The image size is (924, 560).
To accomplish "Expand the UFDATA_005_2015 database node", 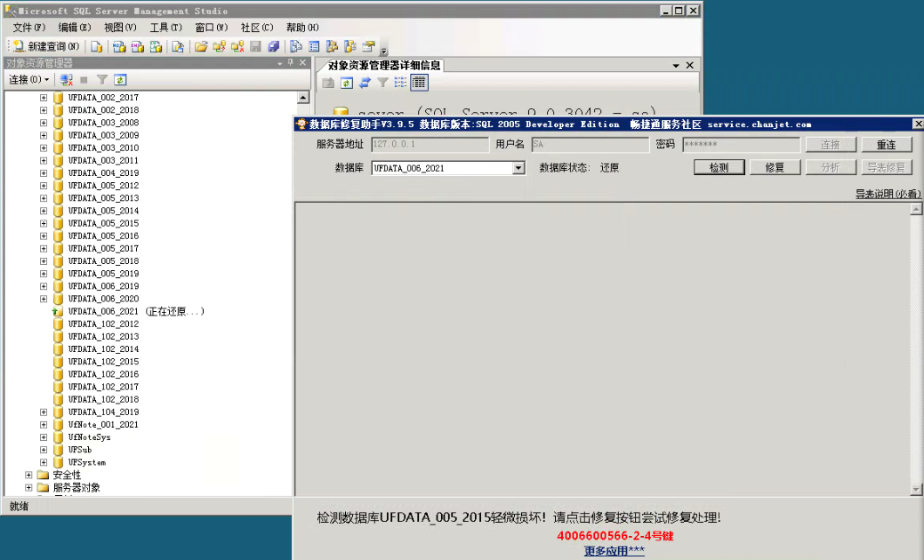I will click(x=44, y=224).
